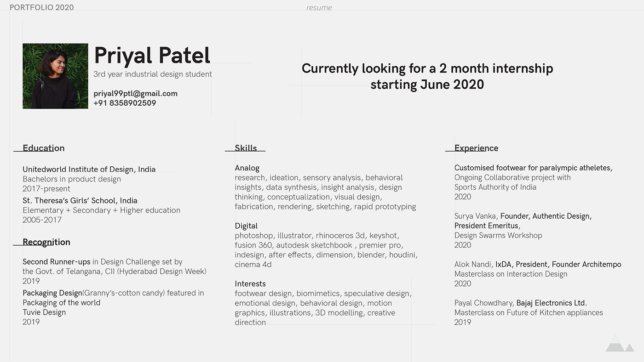The height and width of the screenshot is (362, 644).
Task: Click the PORTFOLIO 2020 header label
Action: pos(41,7)
